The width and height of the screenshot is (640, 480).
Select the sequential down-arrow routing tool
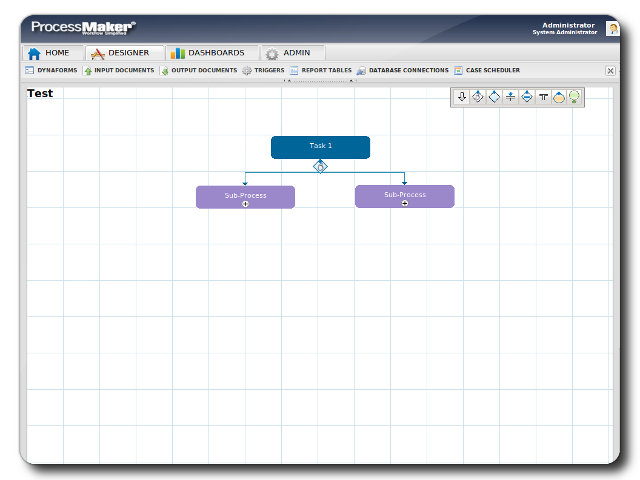[462, 97]
